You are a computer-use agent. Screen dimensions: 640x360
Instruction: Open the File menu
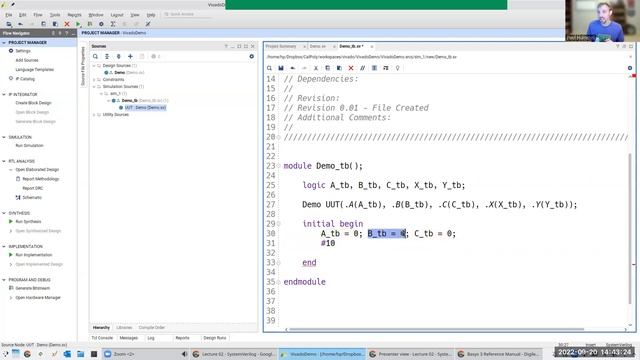[9, 15]
